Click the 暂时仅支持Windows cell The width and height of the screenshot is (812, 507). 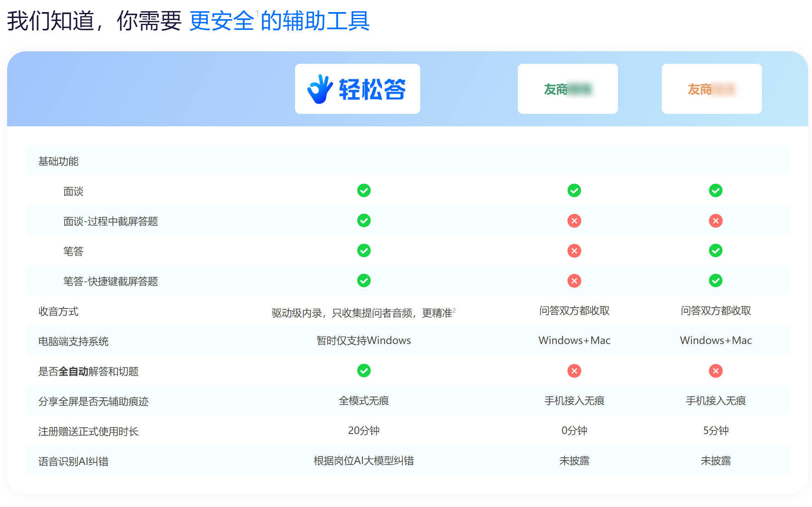pyautogui.click(x=363, y=341)
